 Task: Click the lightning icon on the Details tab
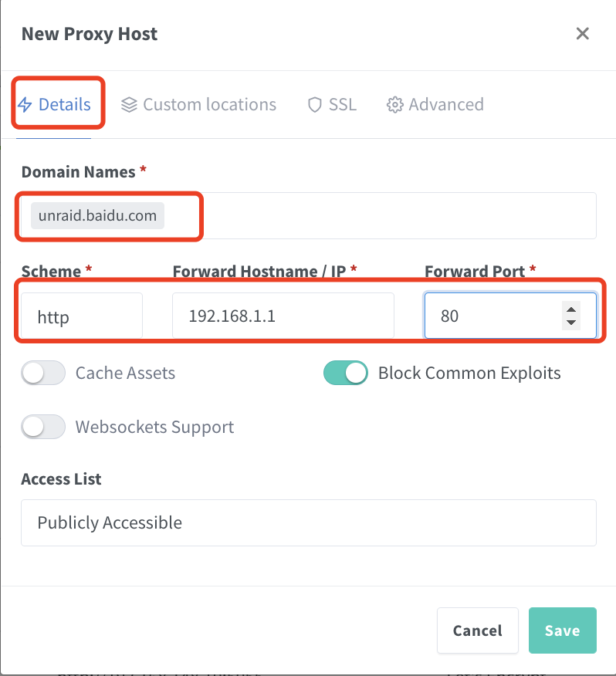[x=26, y=104]
